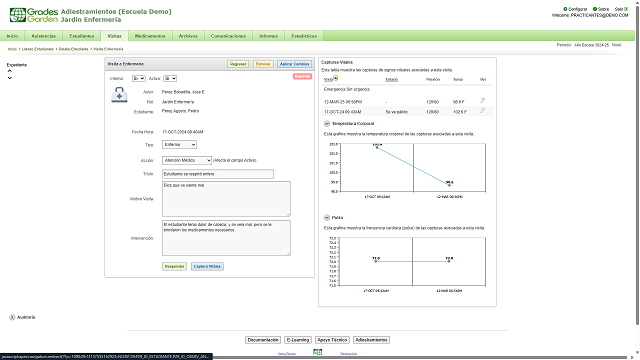The width and height of the screenshot is (640, 360).
Task: Click the Sobre link
Action: [x=603, y=9]
